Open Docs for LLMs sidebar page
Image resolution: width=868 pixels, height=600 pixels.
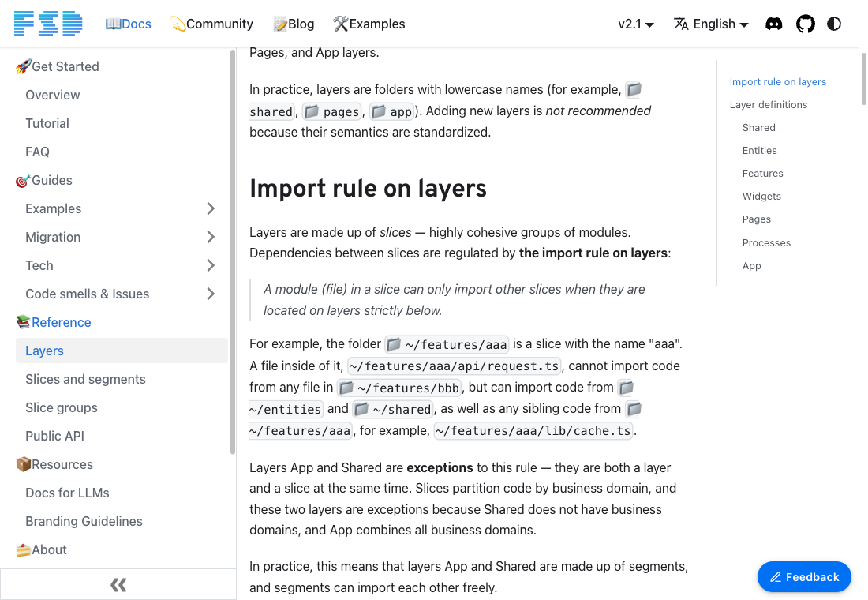click(67, 493)
